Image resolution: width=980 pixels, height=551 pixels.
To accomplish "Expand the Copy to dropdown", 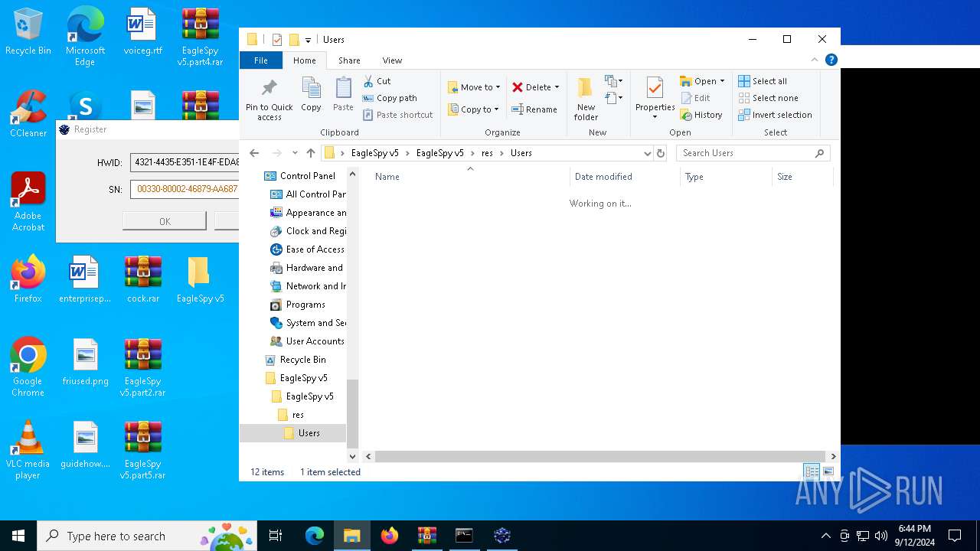I will click(496, 109).
